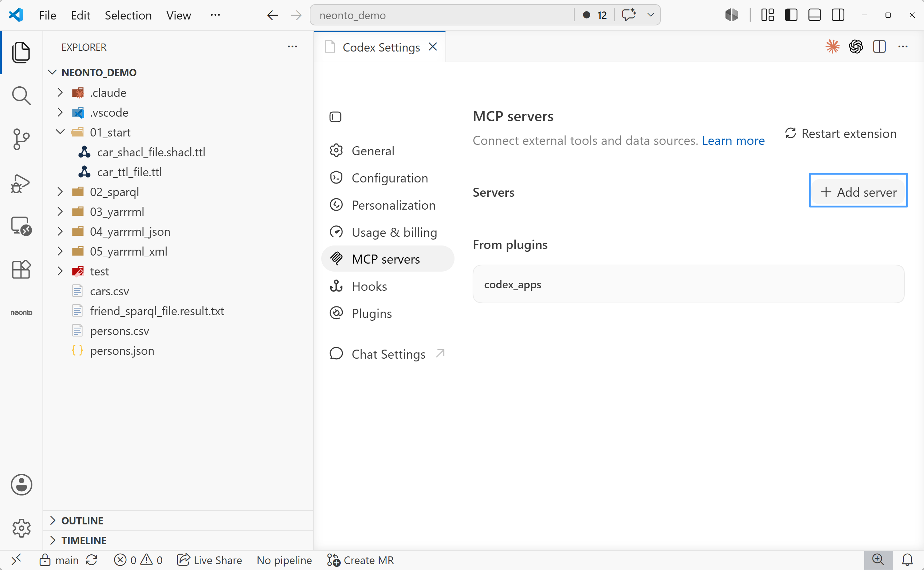Open editor More Actions ellipsis
This screenshot has width=924, height=570.
903,47
